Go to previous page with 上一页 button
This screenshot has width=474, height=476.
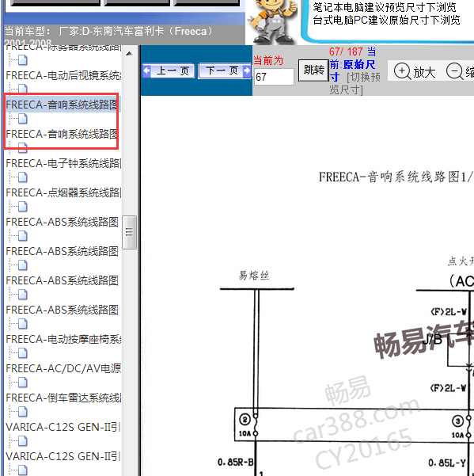pyautogui.click(x=169, y=71)
